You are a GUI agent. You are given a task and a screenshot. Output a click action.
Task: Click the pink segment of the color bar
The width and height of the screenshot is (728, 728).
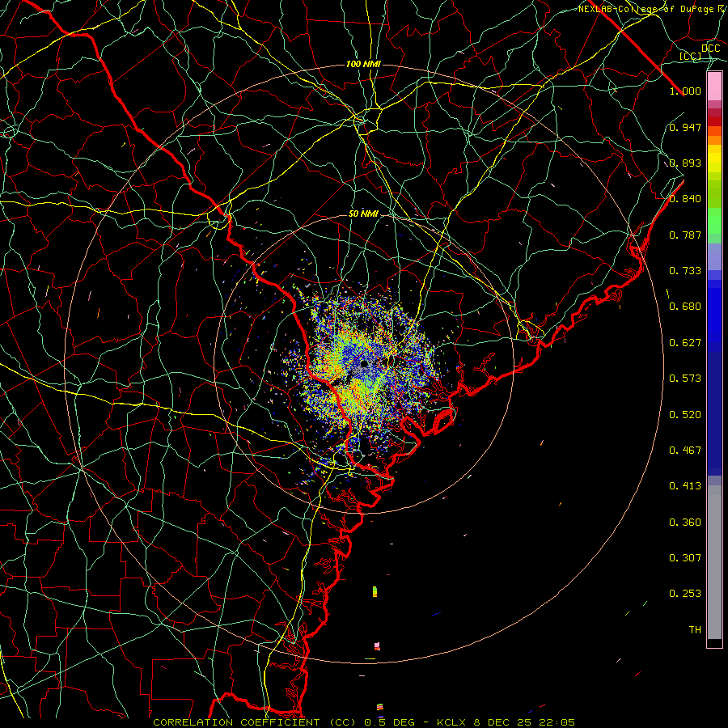tap(714, 87)
